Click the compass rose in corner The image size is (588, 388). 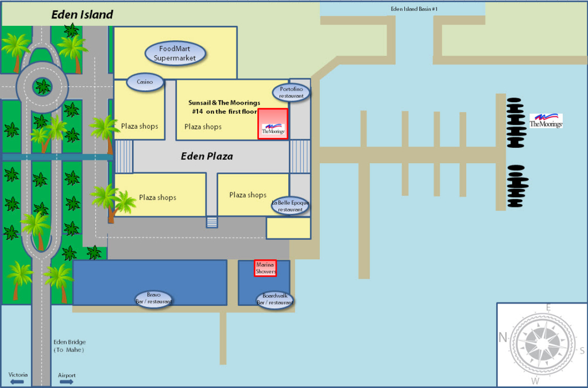pyautogui.click(x=542, y=344)
